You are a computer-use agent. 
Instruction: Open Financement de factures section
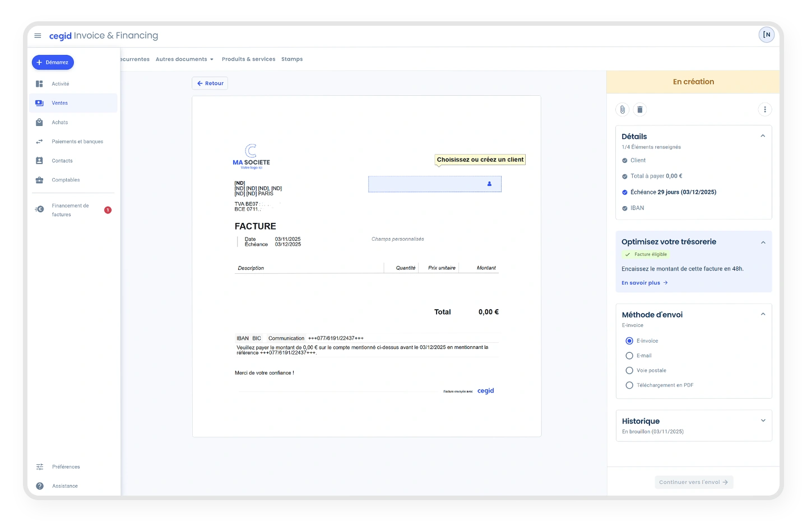tap(70, 210)
